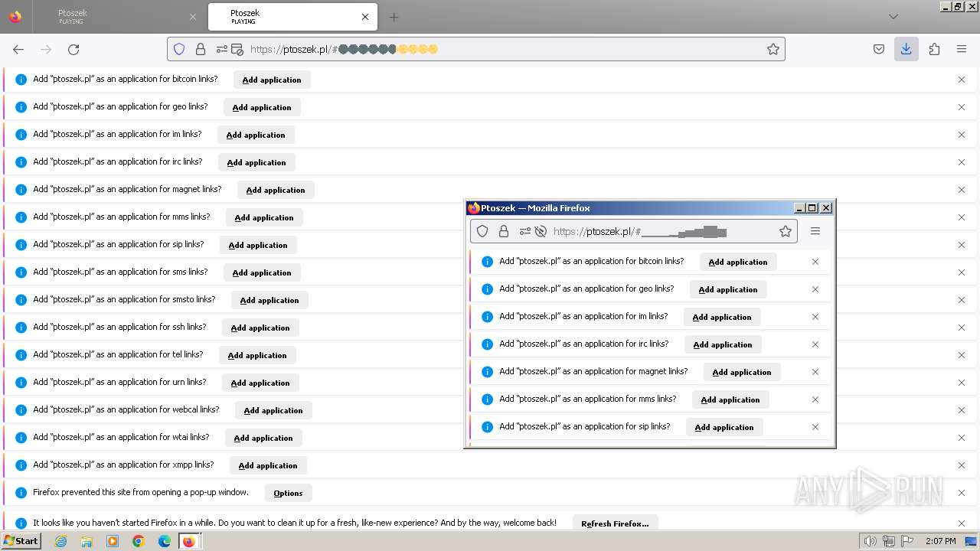Viewport: 980px width, 551px height.
Task: Show site security padlock in main window
Action: point(201,49)
